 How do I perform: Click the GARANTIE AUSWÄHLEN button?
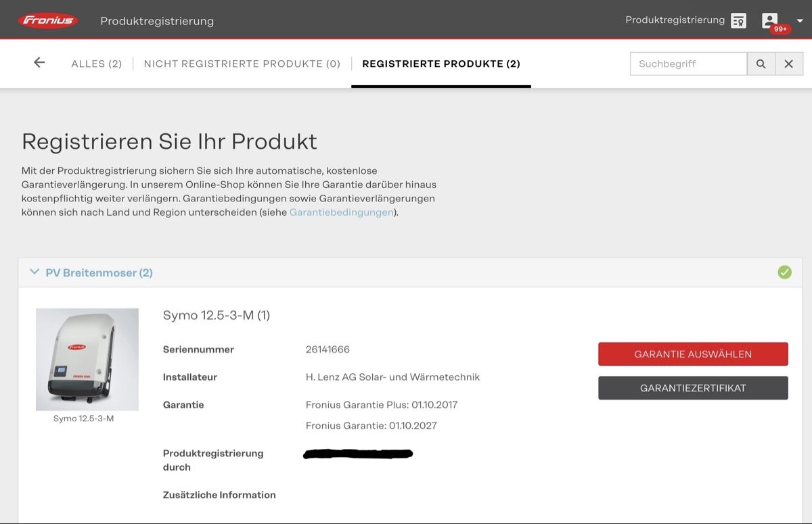pos(693,354)
